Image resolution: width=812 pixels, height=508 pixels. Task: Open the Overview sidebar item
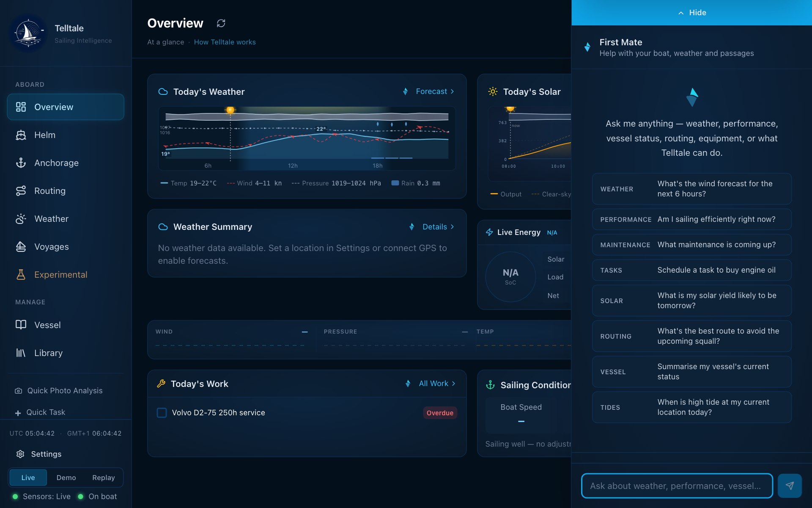click(66, 107)
